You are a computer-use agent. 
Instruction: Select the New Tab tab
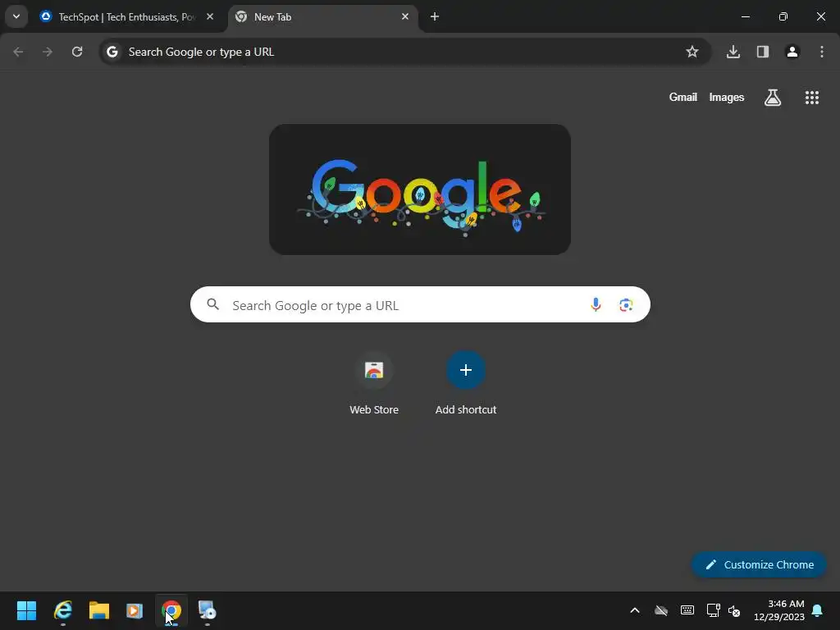323,17
